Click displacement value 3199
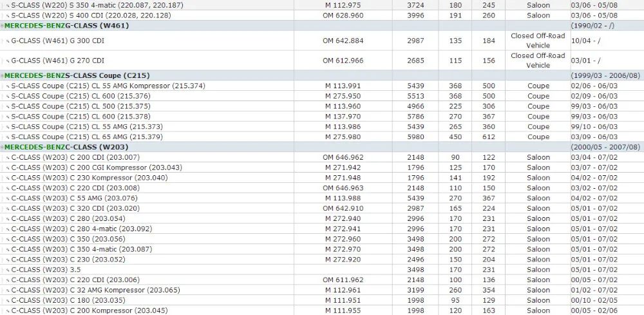Viewport: 644px width, 315px height. click(x=415, y=290)
